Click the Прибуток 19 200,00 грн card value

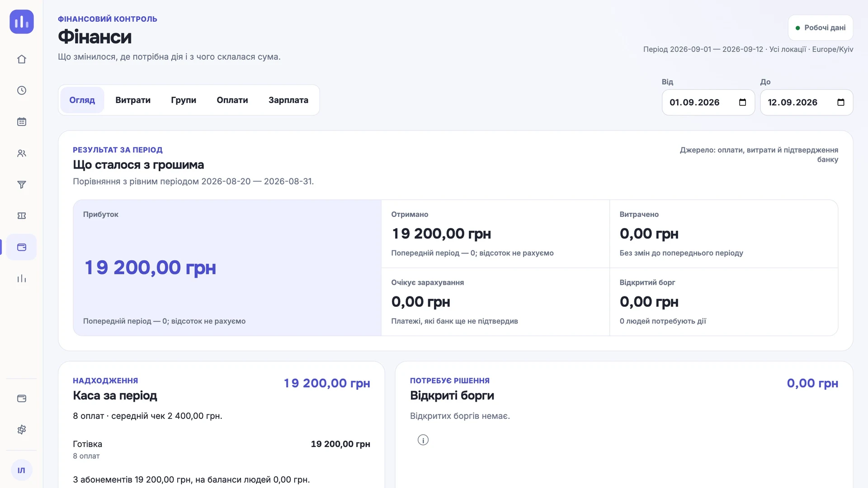click(x=151, y=267)
